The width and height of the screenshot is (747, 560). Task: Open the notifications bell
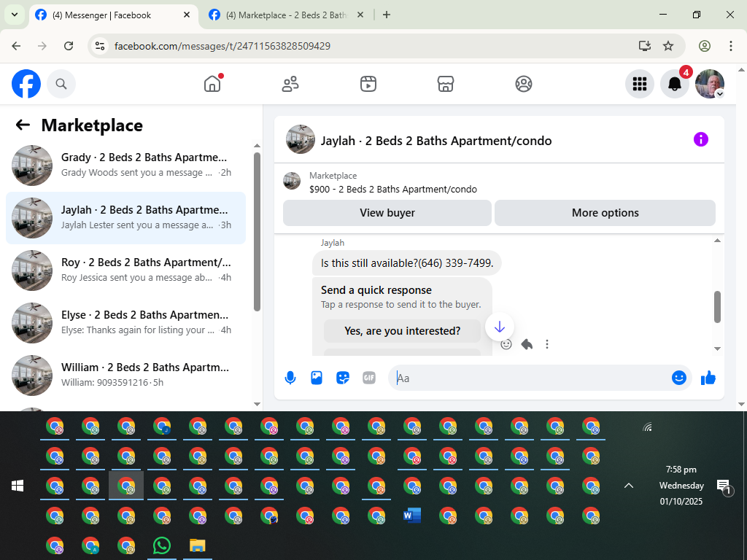tap(674, 84)
